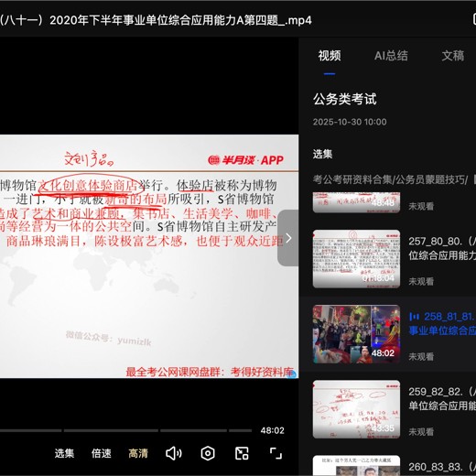Click the video file title at top
Image resolution: width=476 pixels, height=476 pixels.
pyautogui.click(x=156, y=20)
